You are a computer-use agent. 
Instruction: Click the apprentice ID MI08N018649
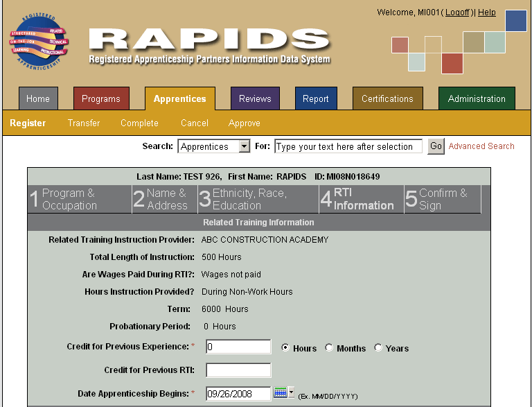coord(353,177)
